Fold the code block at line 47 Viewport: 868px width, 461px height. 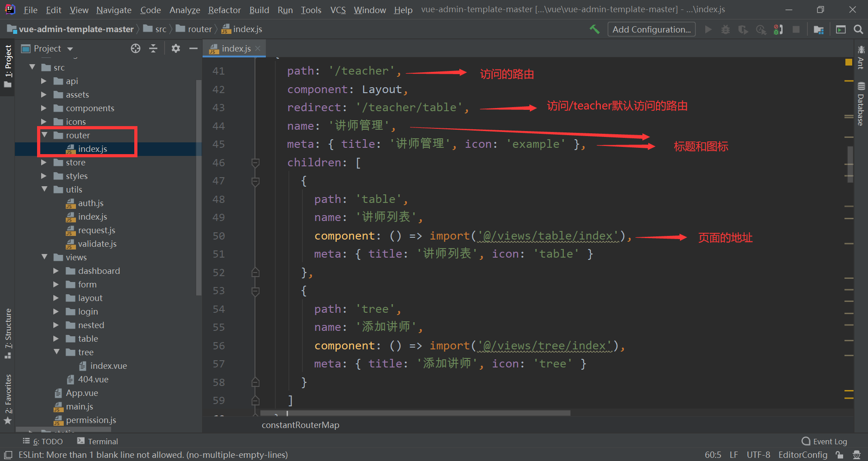pos(255,181)
